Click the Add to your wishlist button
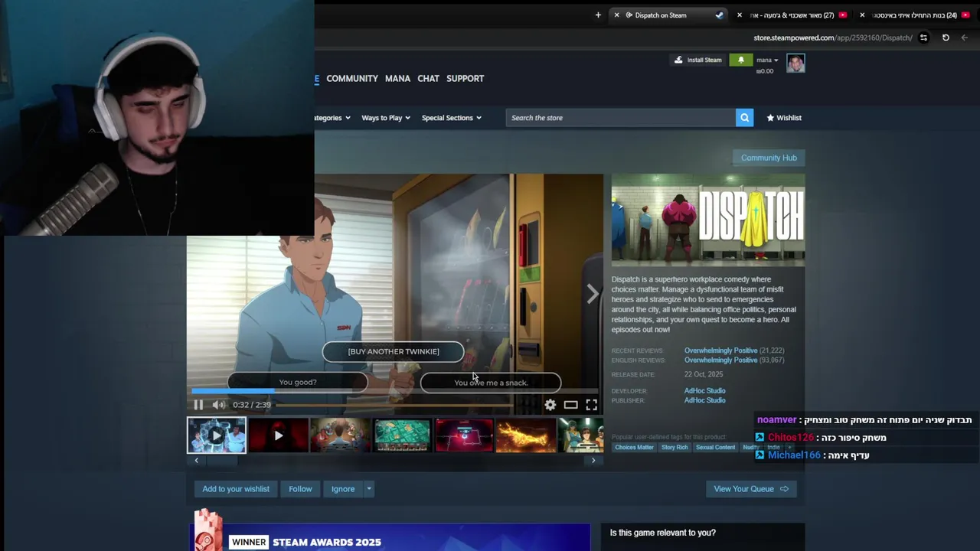980x551 pixels. [236, 489]
